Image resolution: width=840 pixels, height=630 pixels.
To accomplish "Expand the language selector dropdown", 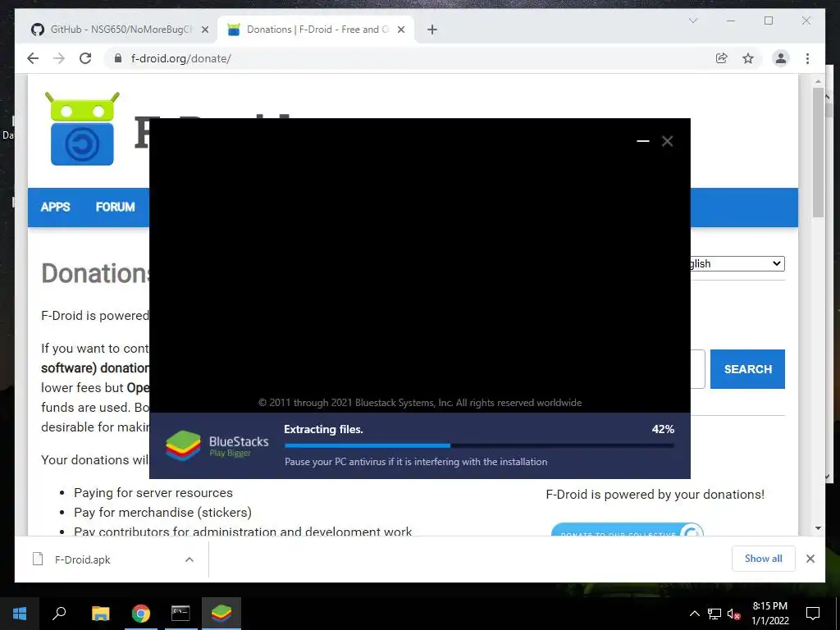I will (x=737, y=263).
